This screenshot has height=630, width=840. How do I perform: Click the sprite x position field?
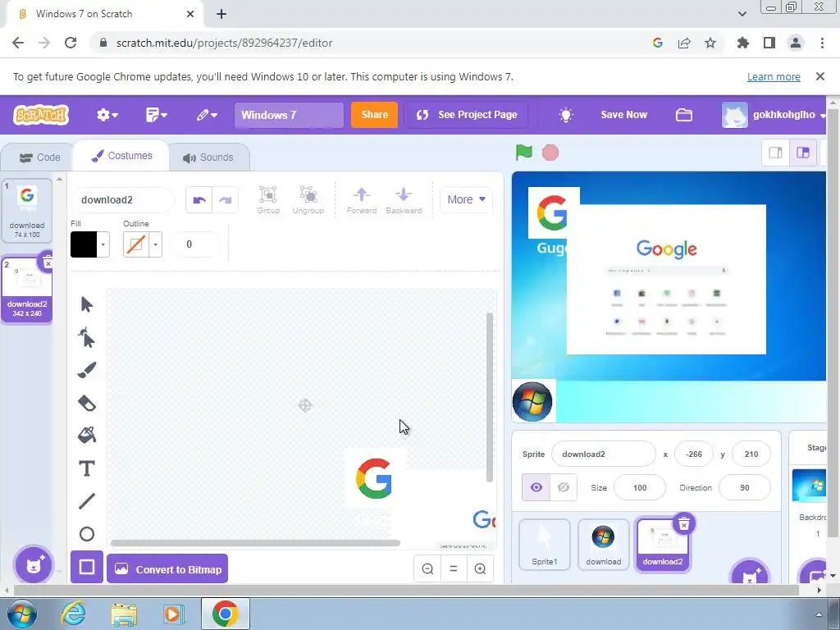click(694, 454)
